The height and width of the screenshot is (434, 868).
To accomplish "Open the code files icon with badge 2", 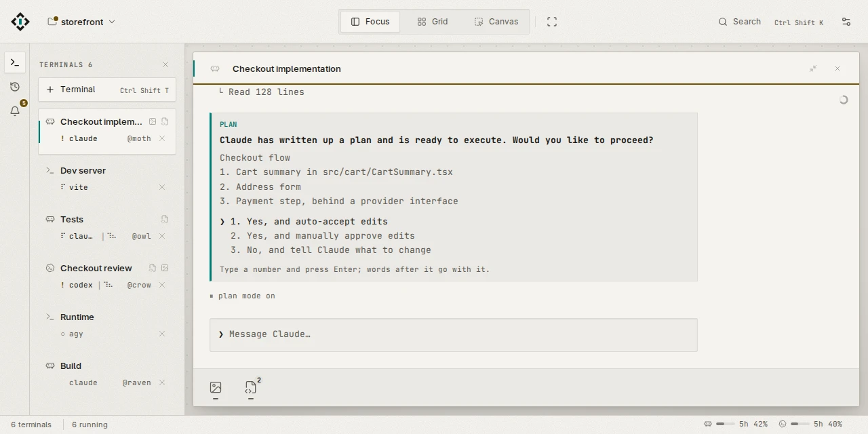I will (x=252, y=389).
